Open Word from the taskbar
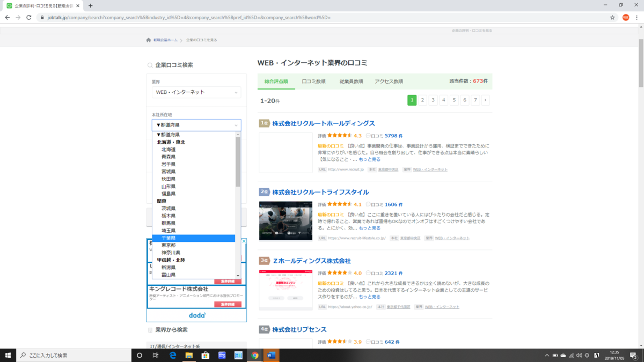Screen dimensions: 644x362 [x=271, y=355]
